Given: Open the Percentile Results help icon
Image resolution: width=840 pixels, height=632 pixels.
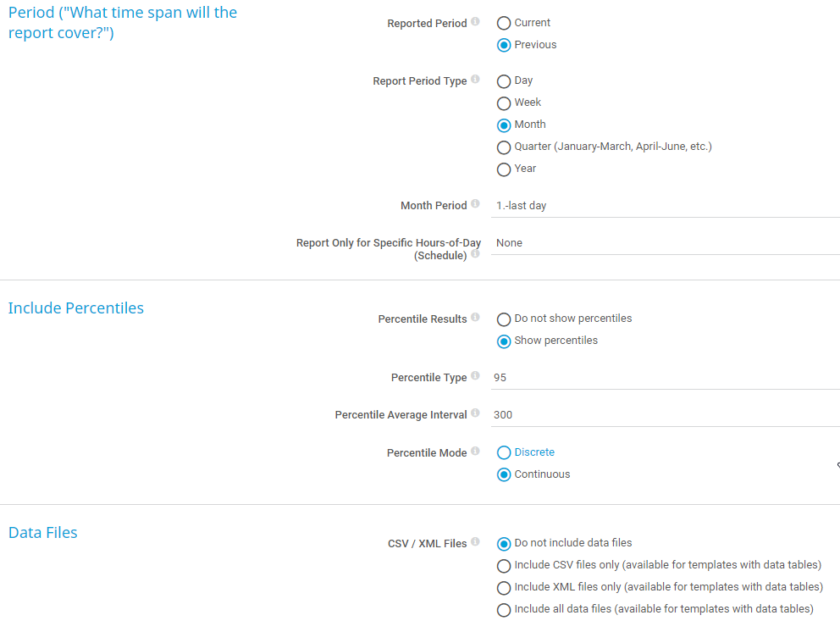Looking at the screenshot, I should (x=477, y=315).
